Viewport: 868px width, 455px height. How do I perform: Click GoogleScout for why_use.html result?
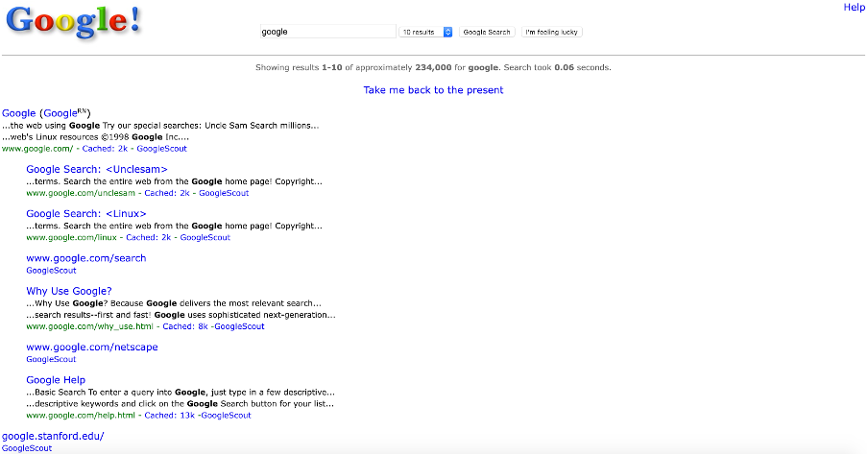239,326
